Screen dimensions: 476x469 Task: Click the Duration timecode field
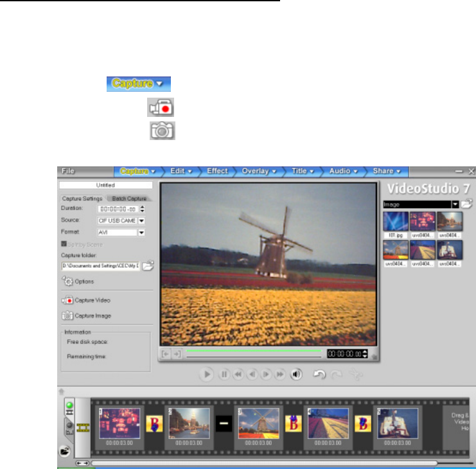point(118,209)
